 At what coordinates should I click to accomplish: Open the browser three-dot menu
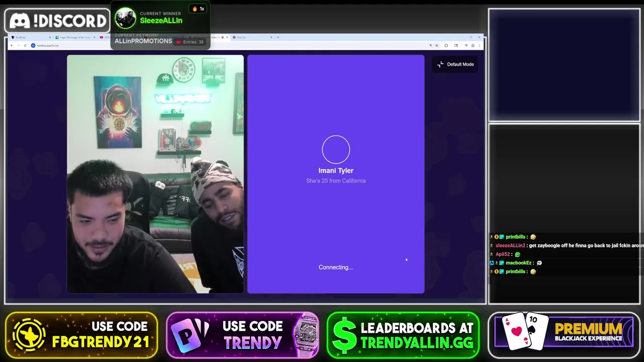click(479, 45)
